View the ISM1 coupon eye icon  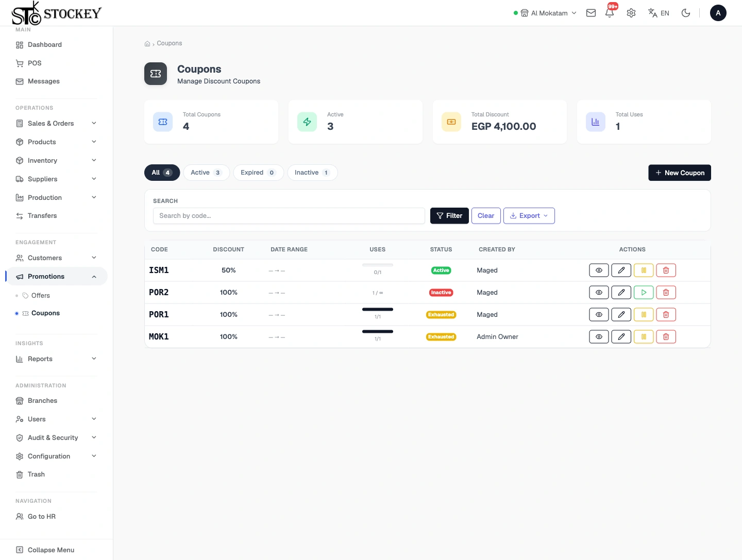pyautogui.click(x=599, y=270)
